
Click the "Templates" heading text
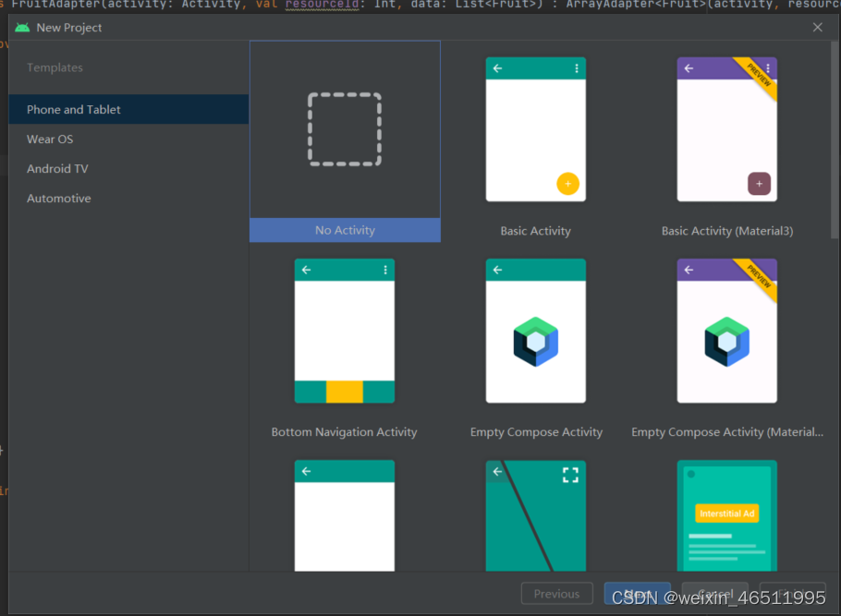pyautogui.click(x=55, y=67)
